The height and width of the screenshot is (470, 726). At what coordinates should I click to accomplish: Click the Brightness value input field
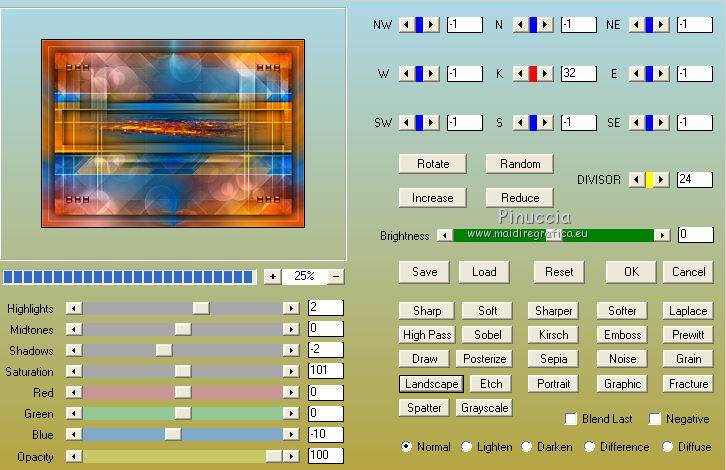695,235
